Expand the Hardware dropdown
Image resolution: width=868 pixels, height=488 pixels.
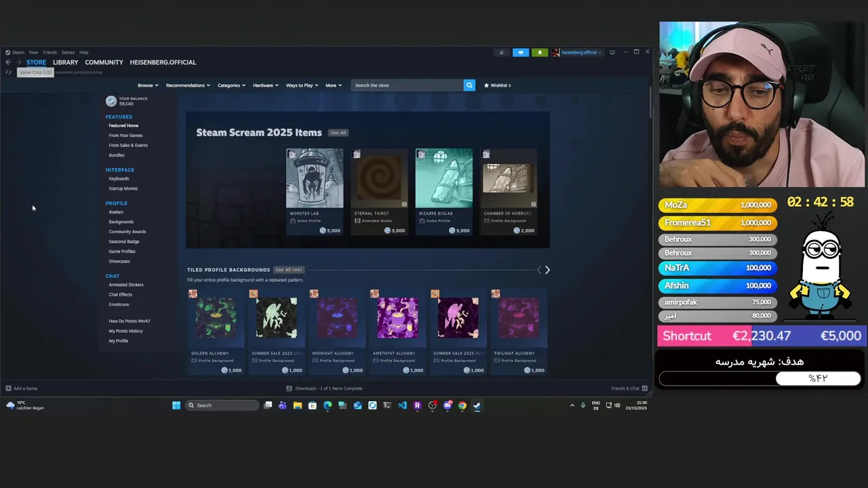click(x=266, y=85)
